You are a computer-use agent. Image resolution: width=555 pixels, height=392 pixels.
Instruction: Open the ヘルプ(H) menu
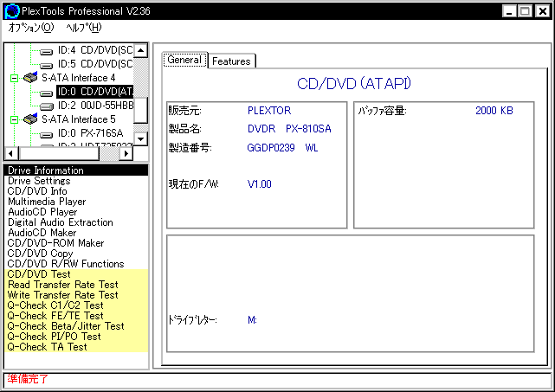pyautogui.click(x=84, y=28)
